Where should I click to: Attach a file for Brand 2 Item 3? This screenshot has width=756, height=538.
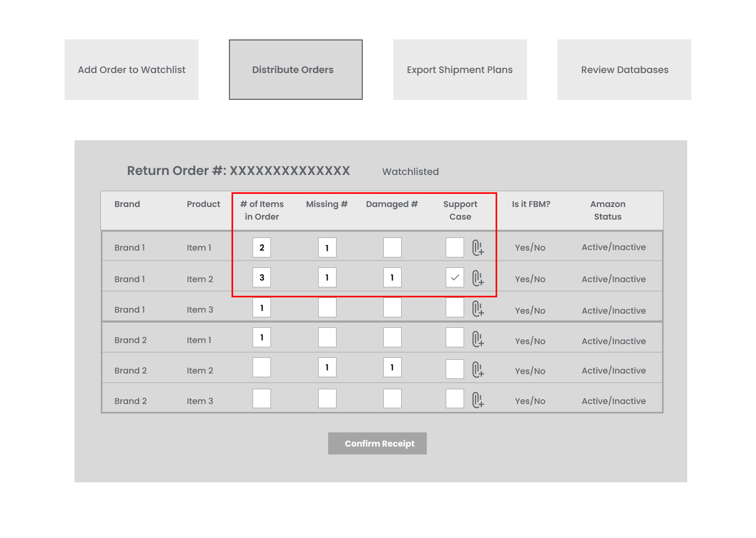coord(478,400)
